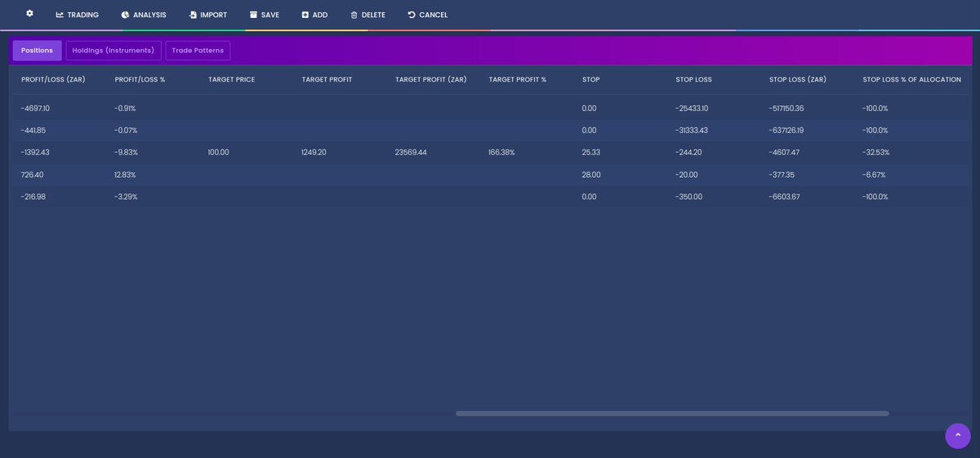Click the -9.83% cell

pos(126,153)
